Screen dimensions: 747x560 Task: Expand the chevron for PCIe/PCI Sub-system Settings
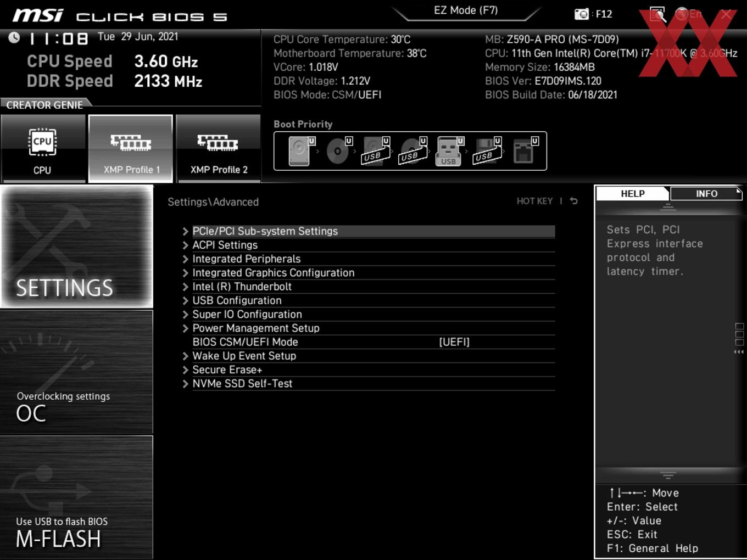pyautogui.click(x=186, y=232)
